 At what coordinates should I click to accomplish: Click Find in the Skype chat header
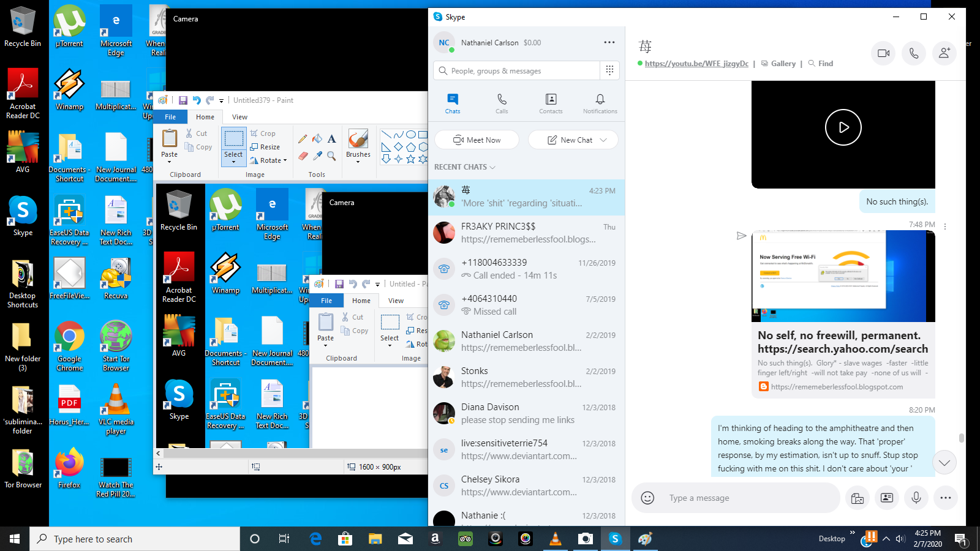[x=821, y=63]
